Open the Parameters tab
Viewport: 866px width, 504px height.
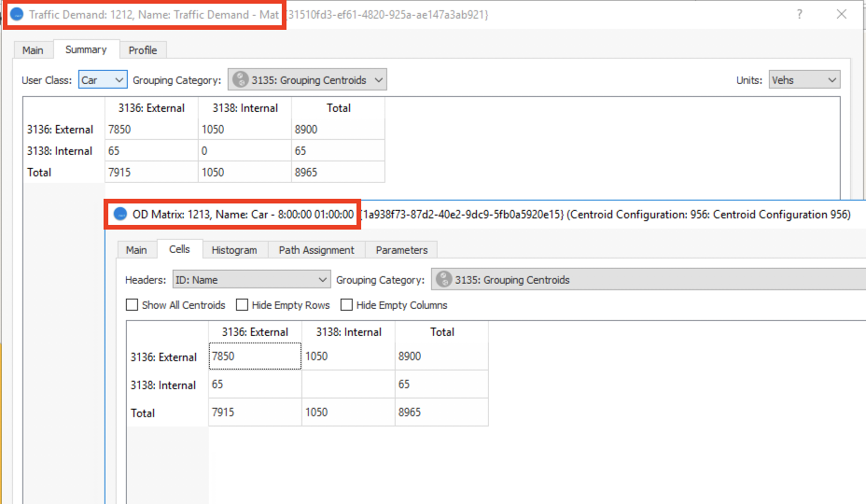coord(401,250)
